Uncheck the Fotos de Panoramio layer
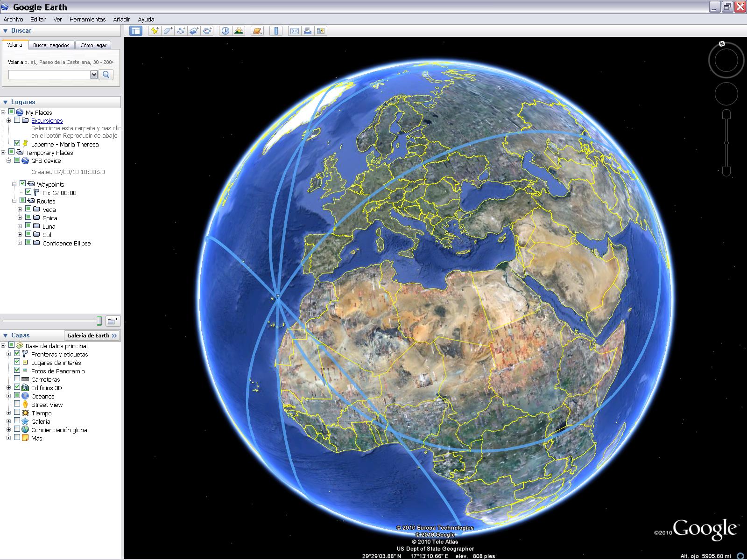747x560 pixels. point(17,371)
